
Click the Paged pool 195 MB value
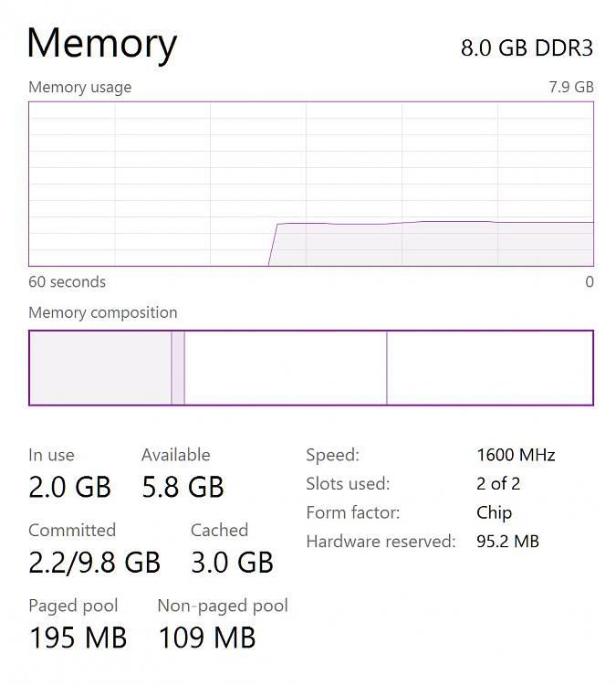(78, 638)
